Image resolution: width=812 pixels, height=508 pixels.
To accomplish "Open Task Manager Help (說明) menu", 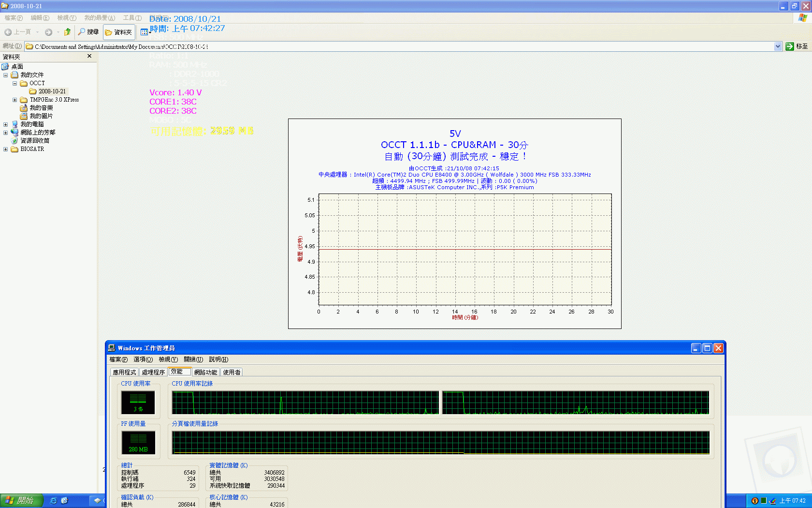I will (218, 359).
